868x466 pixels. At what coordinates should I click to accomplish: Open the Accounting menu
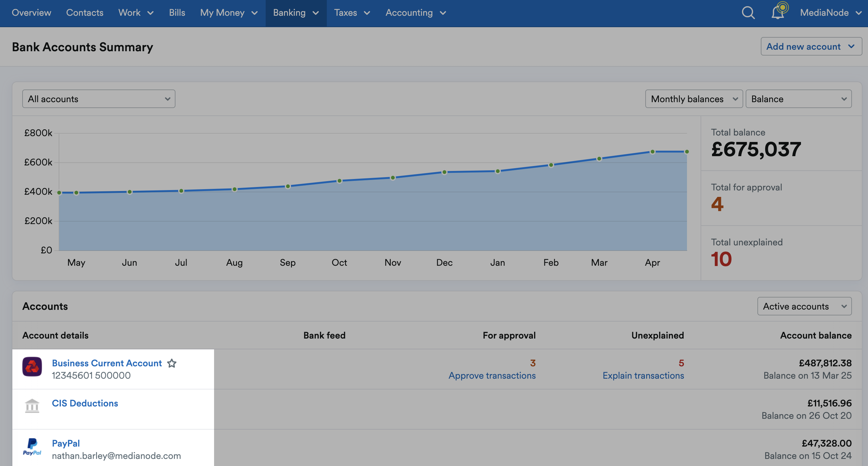[x=416, y=13]
